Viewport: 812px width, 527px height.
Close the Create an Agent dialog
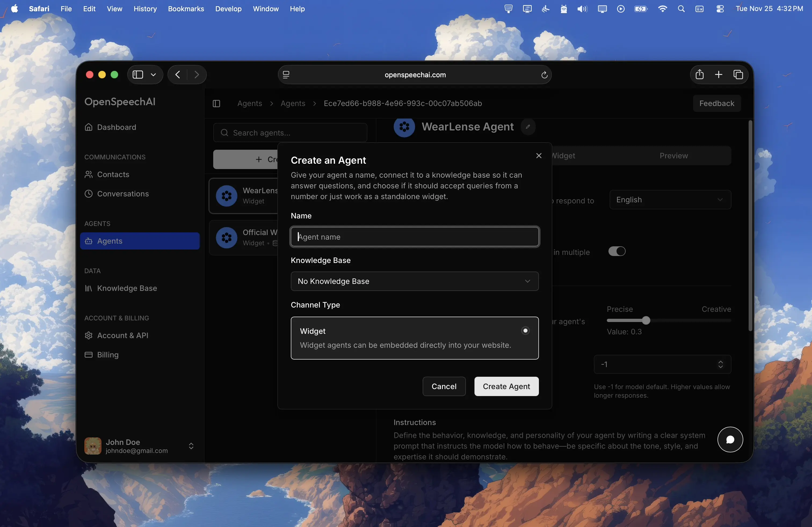click(539, 156)
